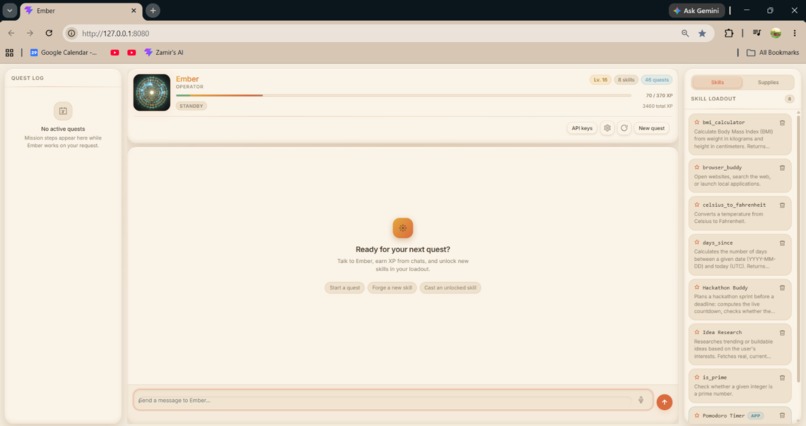Image resolution: width=806 pixels, height=426 pixels.
Task: Remove browser_buddy using its trash icon
Action: [x=782, y=168]
